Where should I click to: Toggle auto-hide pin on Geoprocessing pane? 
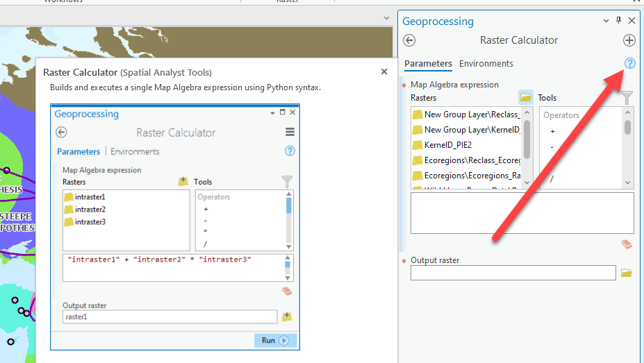[x=619, y=21]
